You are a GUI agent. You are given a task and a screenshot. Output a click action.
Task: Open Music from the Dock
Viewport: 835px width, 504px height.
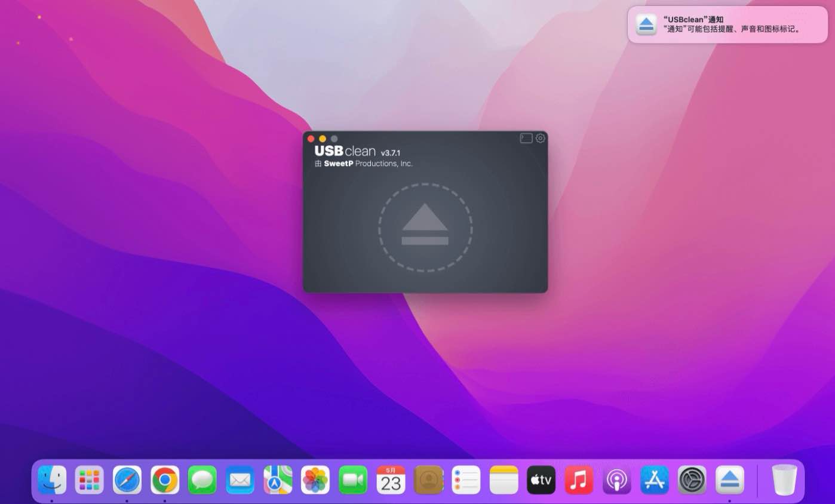coord(579,480)
